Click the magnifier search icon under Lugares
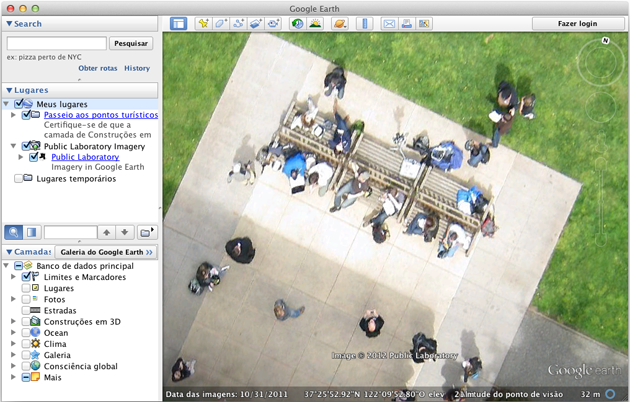The width and height of the screenshot is (630, 402). [x=14, y=232]
